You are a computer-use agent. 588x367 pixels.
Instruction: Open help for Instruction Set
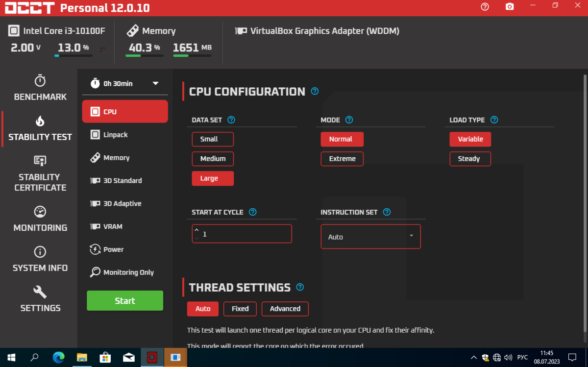coord(387,212)
